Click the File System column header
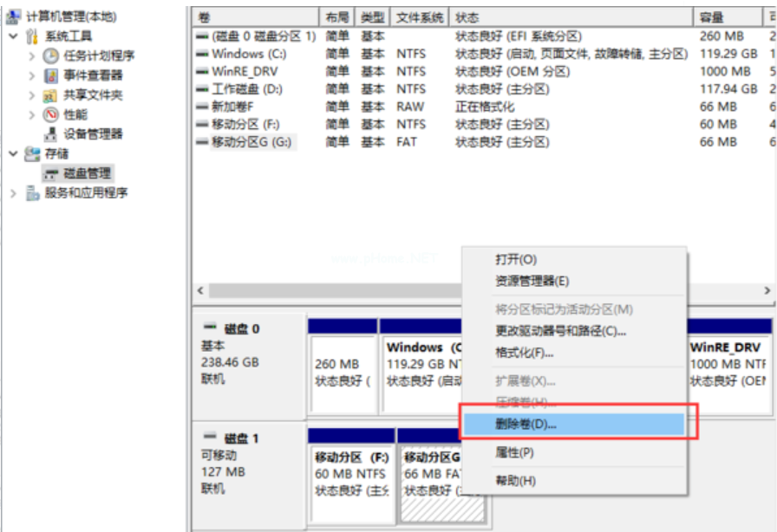This screenshot has height=532, width=777. coord(421,17)
